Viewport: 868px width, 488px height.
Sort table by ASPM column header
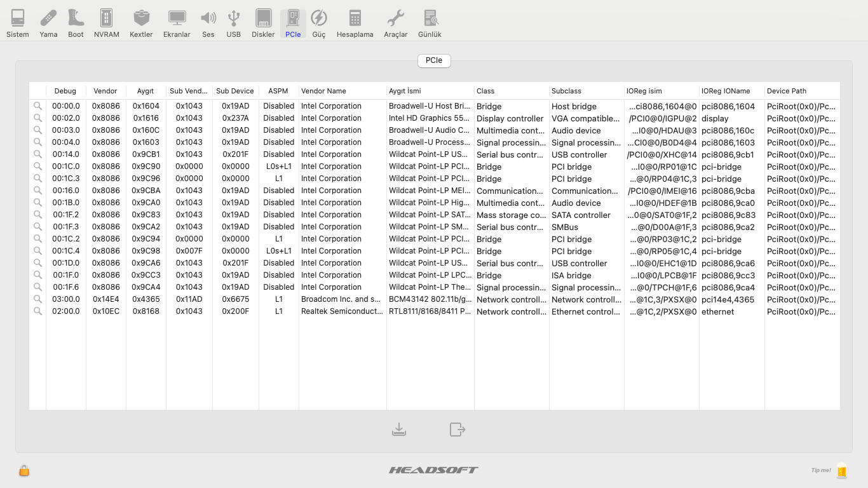(278, 91)
